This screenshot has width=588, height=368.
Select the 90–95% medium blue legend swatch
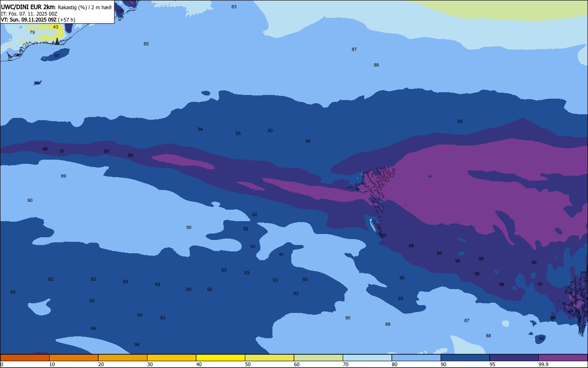(x=465, y=357)
